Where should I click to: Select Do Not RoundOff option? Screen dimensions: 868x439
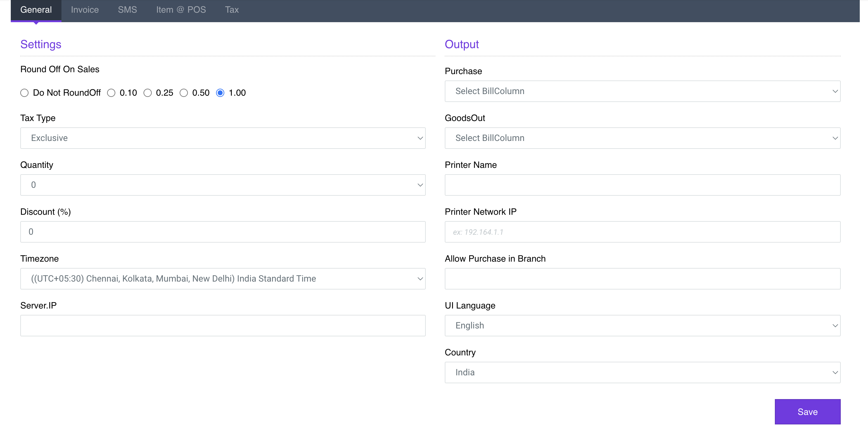(x=24, y=93)
